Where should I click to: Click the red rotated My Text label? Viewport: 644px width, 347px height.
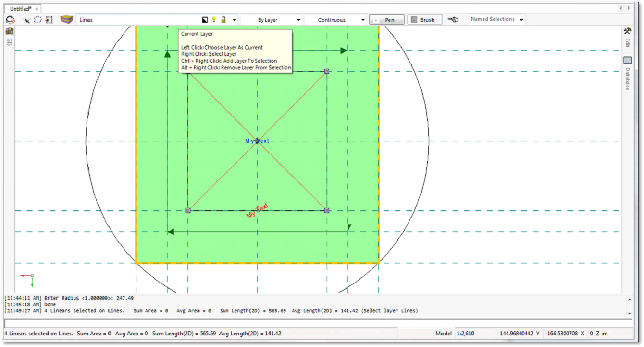click(x=258, y=211)
